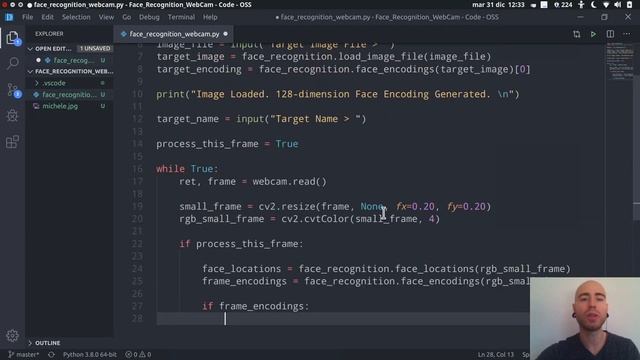
Task: Synchronize changes in status bar
Action: (x=51, y=354)
